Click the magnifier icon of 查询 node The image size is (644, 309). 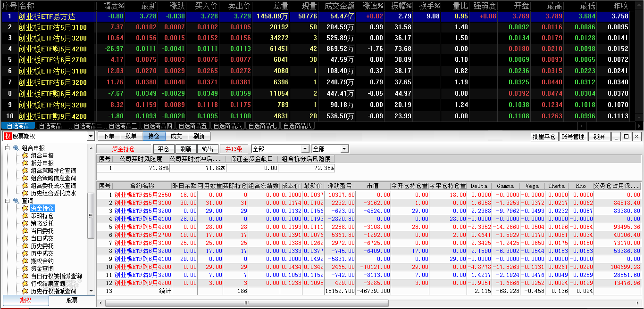pos(16,201)
